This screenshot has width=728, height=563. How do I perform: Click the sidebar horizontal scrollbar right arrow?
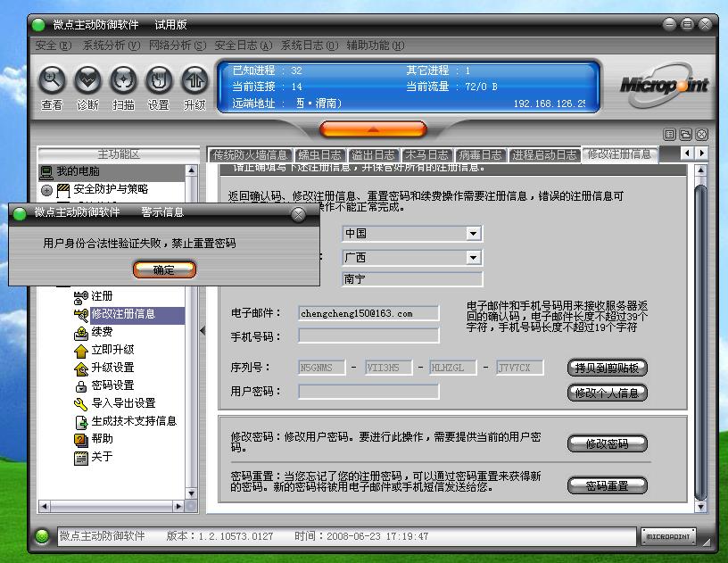click(178, 507)
